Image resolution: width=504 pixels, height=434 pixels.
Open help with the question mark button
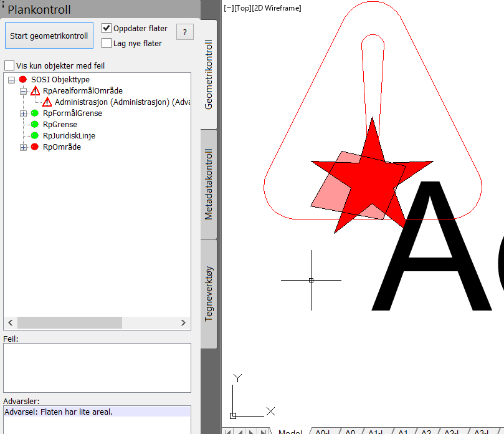[185, 32]
